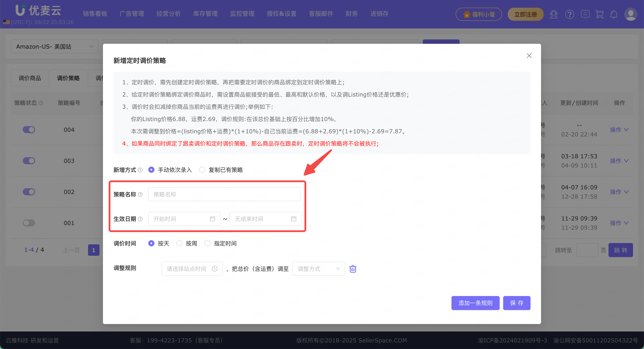This screenshot has height=349, width=644.
Task: Click the 添加一条规则 button
Action: pos(475,303)
